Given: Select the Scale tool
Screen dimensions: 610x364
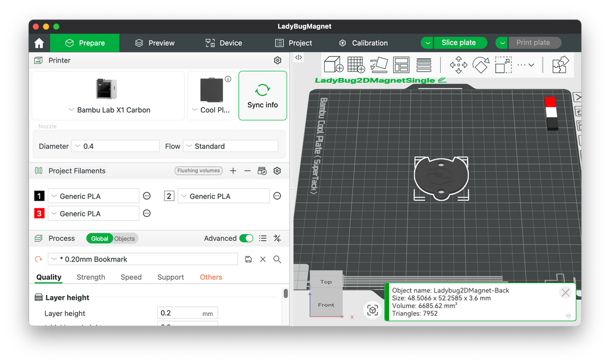Looking at the screenshot, I should (x=503, y=64).
